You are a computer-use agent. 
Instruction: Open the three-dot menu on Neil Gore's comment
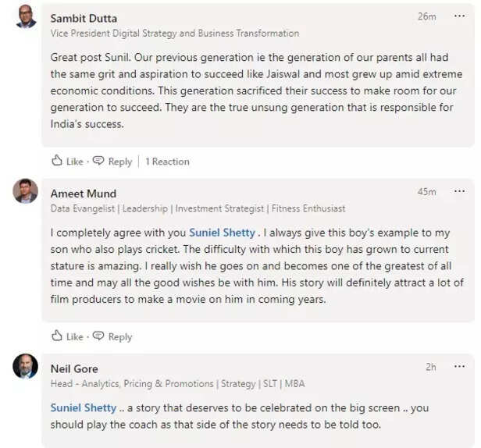tap(459, 366)
